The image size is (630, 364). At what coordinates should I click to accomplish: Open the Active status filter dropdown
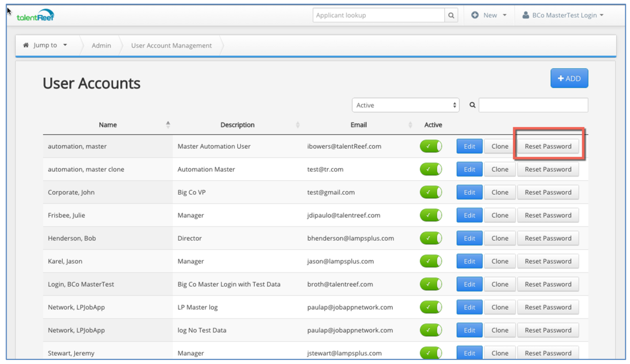tap(406, 105)
